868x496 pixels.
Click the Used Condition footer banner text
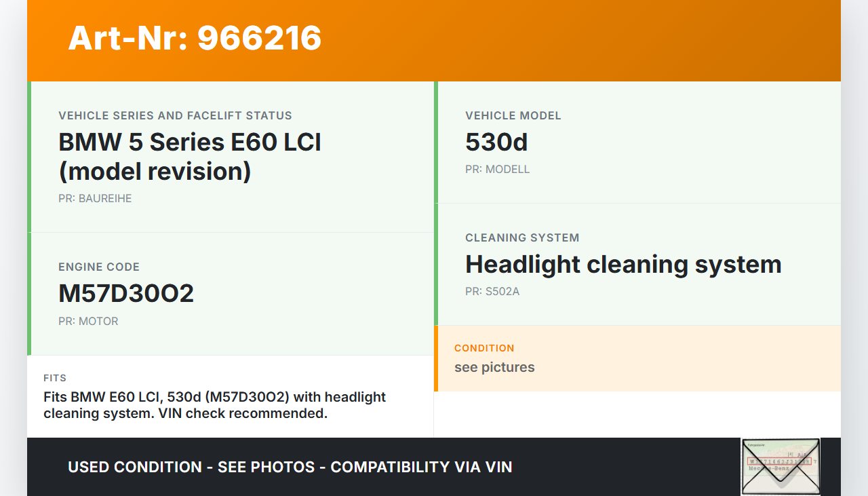(290, 467)
